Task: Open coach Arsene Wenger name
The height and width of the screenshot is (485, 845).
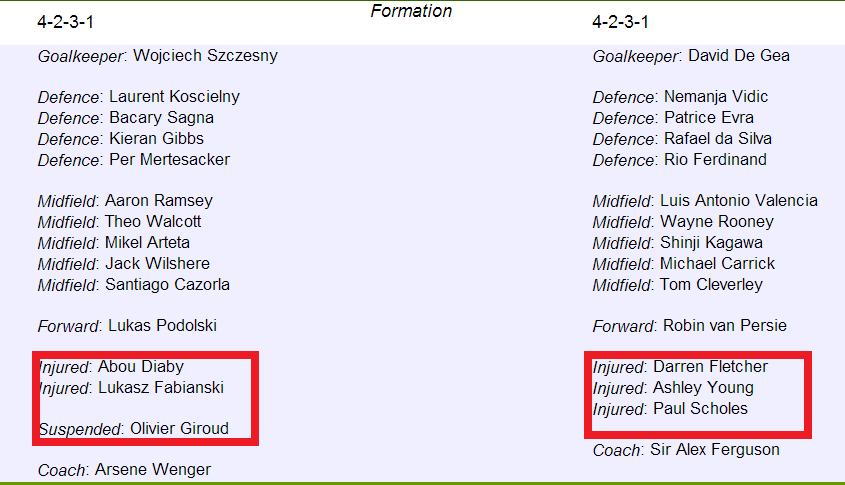Action: tap(153, 470)
